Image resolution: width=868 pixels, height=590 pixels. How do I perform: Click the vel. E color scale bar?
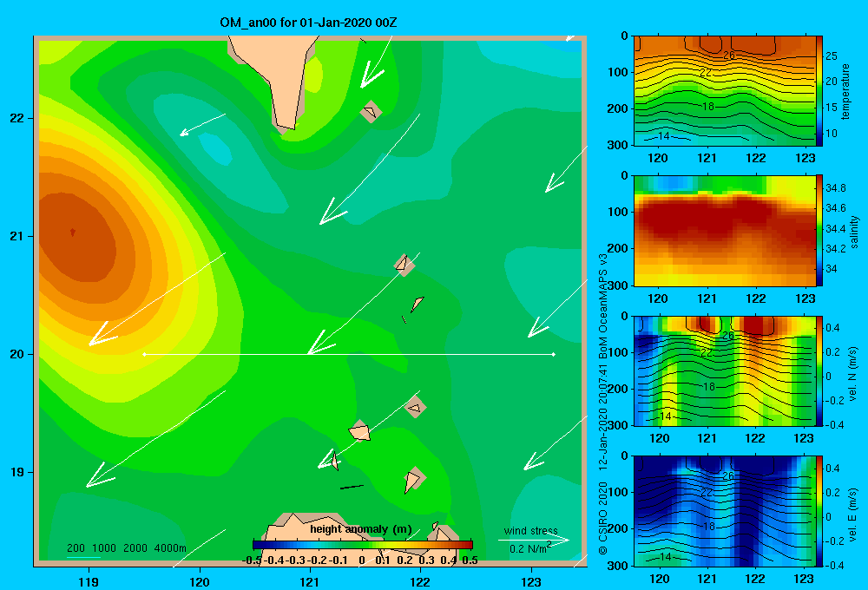819,511
